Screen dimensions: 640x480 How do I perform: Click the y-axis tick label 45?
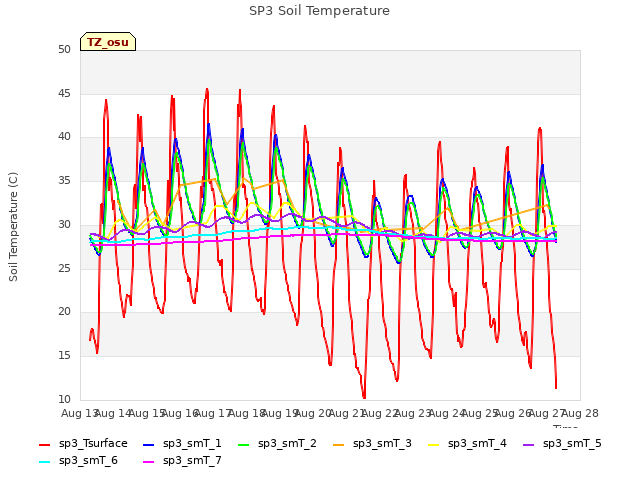pos(64,93)
